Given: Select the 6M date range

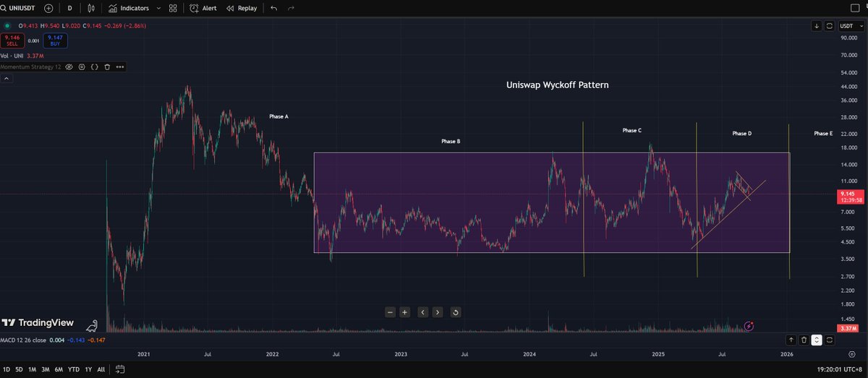Looking at the screenshot, I should 59,369.
